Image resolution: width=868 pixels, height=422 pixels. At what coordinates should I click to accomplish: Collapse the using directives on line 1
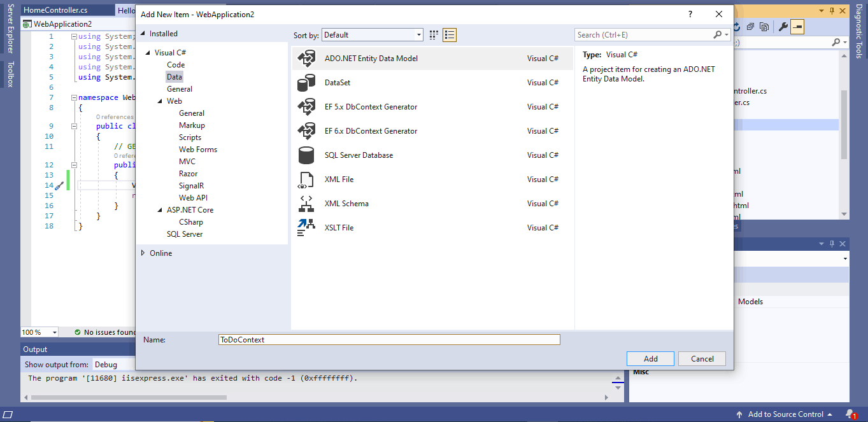74,36
